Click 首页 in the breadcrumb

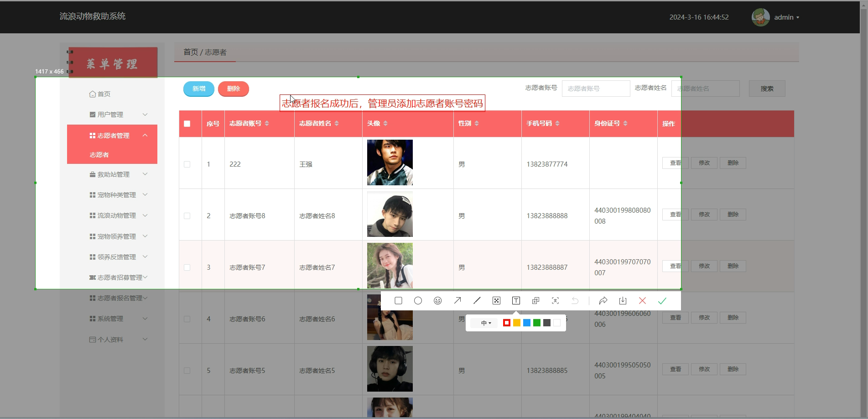191,52
